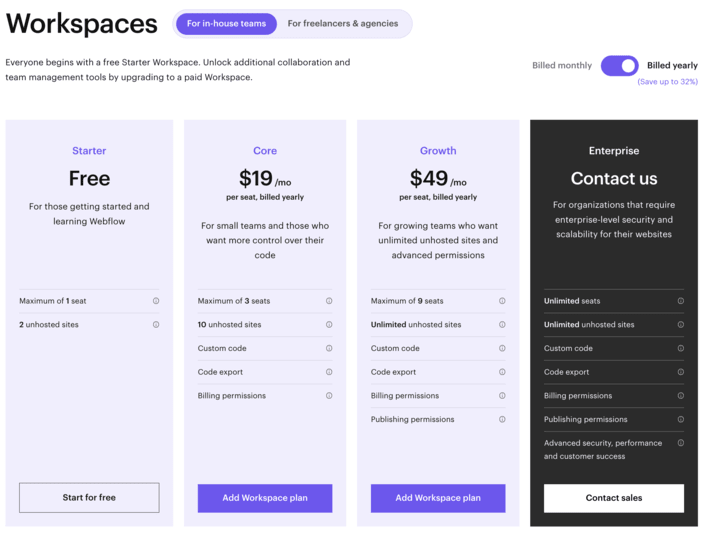Open info icon for '2 unhosted sites'
The height and width of the screenshot is (536, 702).
coord(156,325)
